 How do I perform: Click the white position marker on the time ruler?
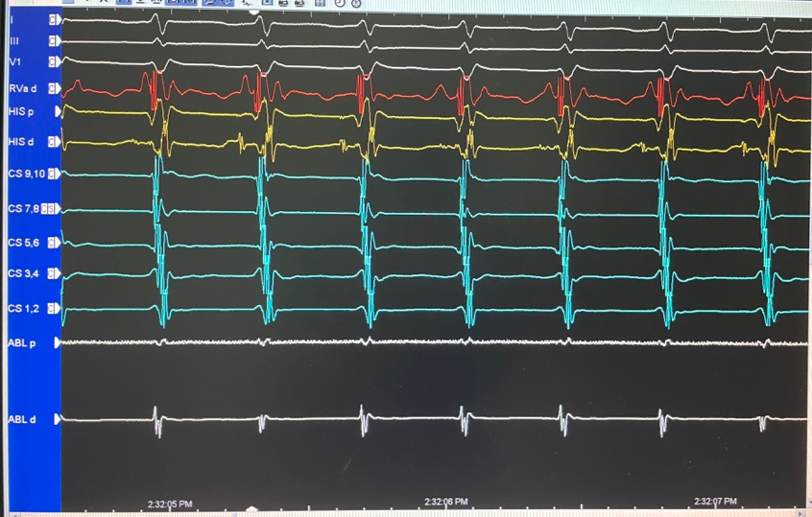(251, 509)
